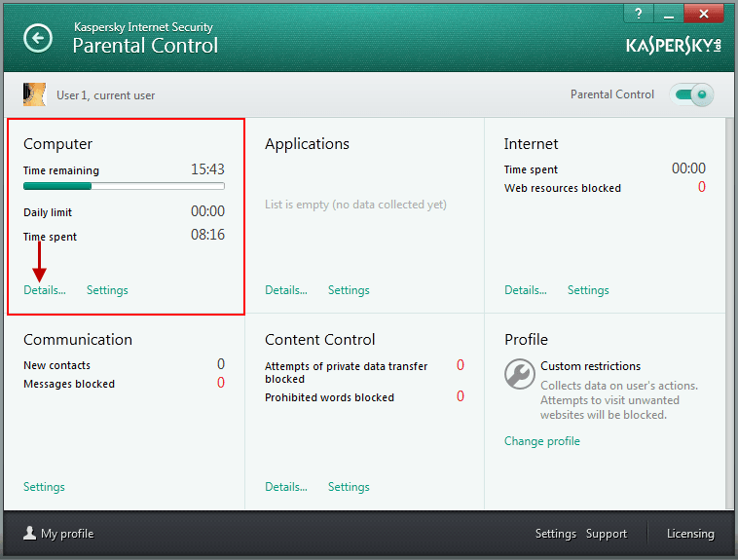The image size is (738, 560).
Task: Click the Parental Control label beside the switch
Action: coord(612,94)
